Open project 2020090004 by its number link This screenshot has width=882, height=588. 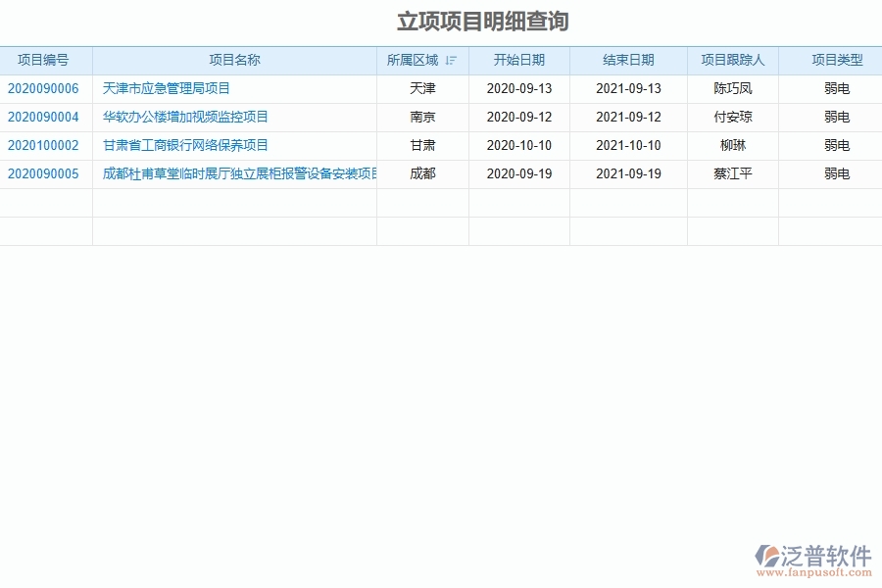pos(45,117)
